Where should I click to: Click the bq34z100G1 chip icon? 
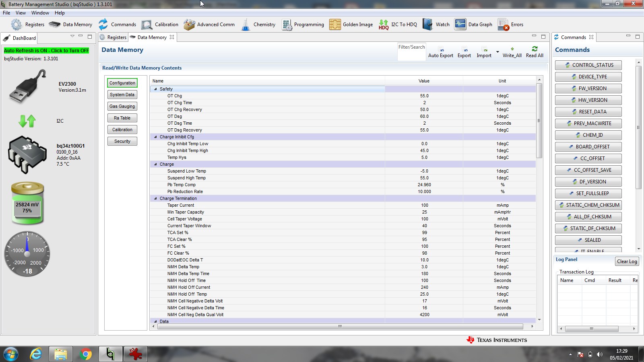[x=27, y=154]
